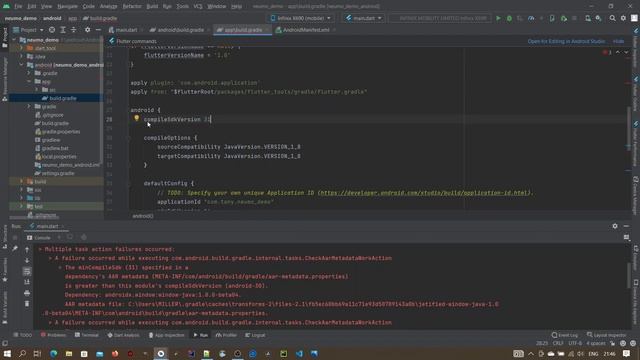Screen dimensions: 640x360
Task: Click SDK Manager toolbar icon
Action: 598,18
